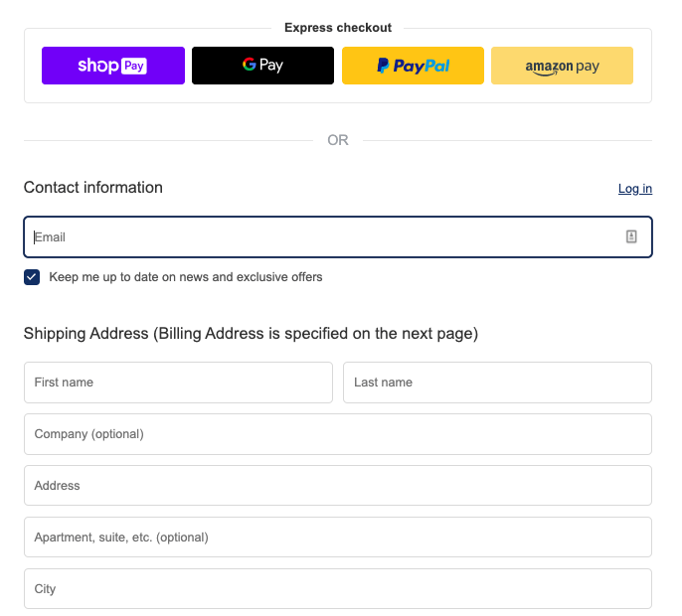Click the Google G logo

[x=250, y=65]
